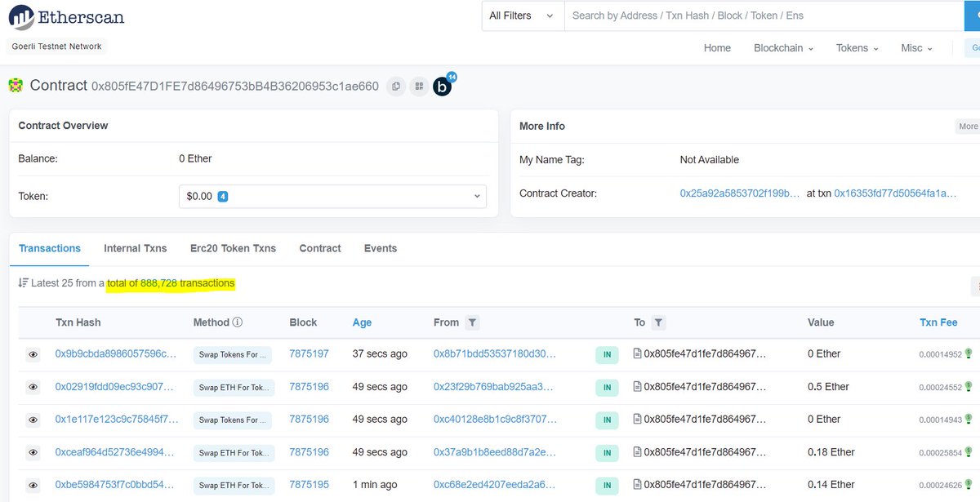Image resolution: width=980 pixels, height=502 pixels.
Task: Click gas icon of 0.00024626 fee
Action: (968, 484)
